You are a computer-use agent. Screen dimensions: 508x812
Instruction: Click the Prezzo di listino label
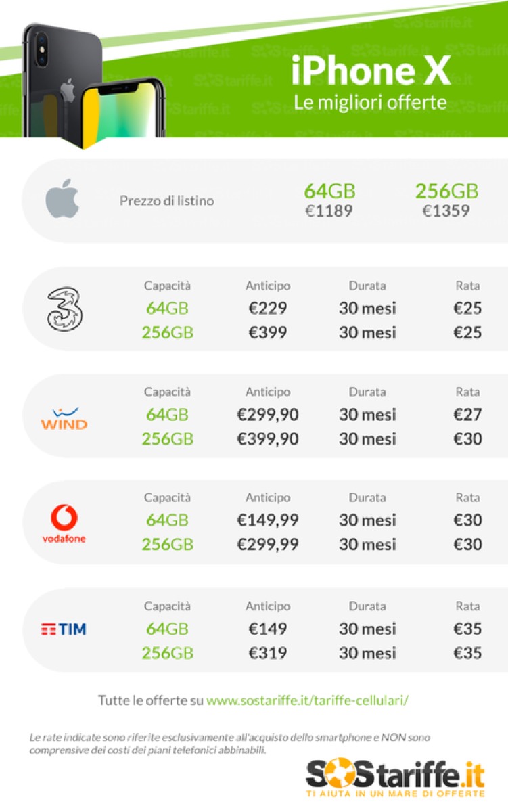(x=166, y=201)
